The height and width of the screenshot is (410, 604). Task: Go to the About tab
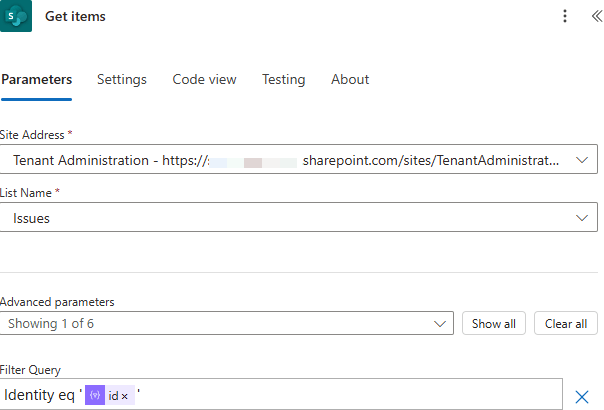click(x=350, y=80)
